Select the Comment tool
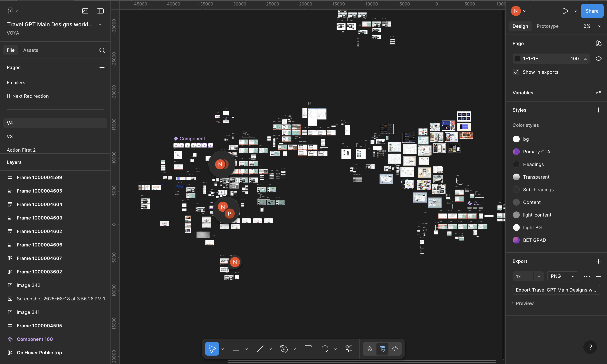Screen dimensions: 607x364 (325, 349)
